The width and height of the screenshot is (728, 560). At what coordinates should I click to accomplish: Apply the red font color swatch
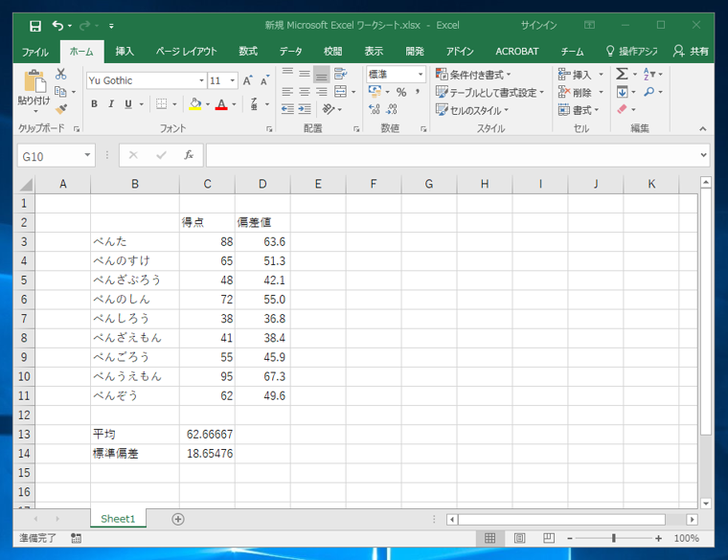click(221, 104)
